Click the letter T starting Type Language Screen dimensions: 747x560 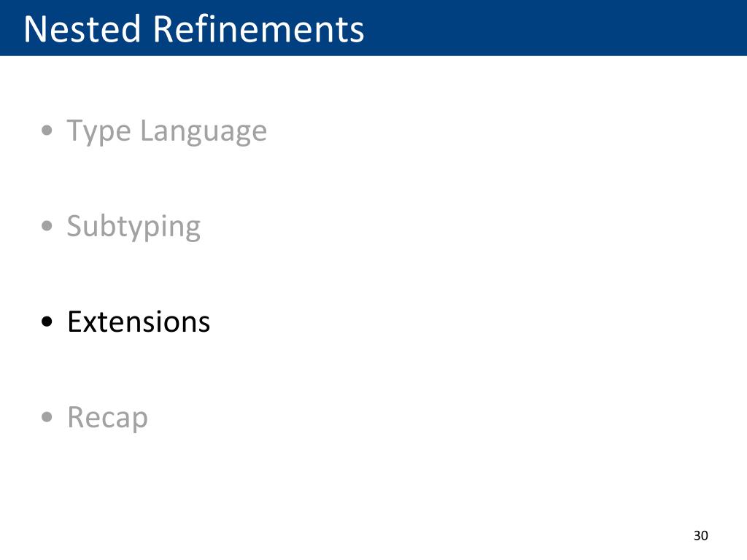pos(76,131)
